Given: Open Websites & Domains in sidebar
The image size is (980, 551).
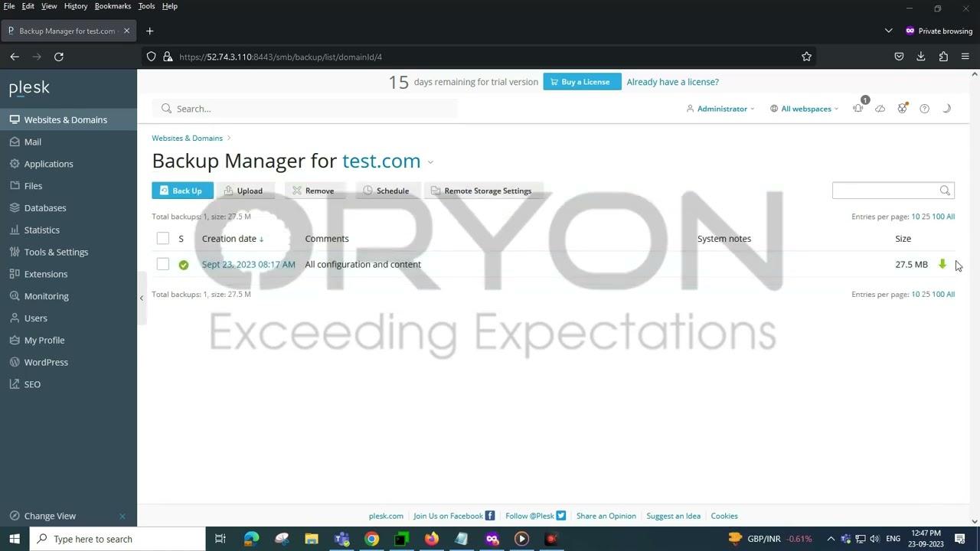Looking at the screenshot, I should coord(65,119).
